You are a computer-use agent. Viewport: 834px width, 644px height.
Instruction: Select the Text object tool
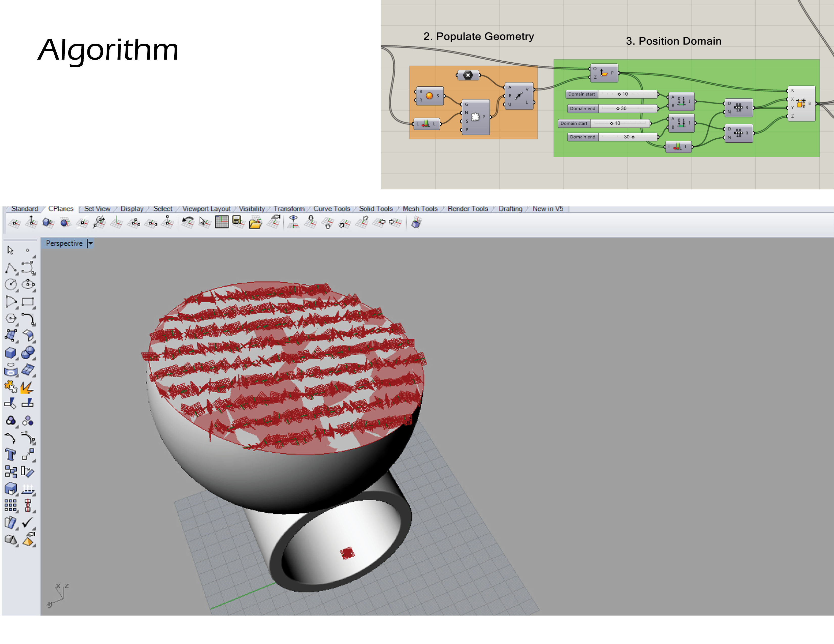[11, 455]
